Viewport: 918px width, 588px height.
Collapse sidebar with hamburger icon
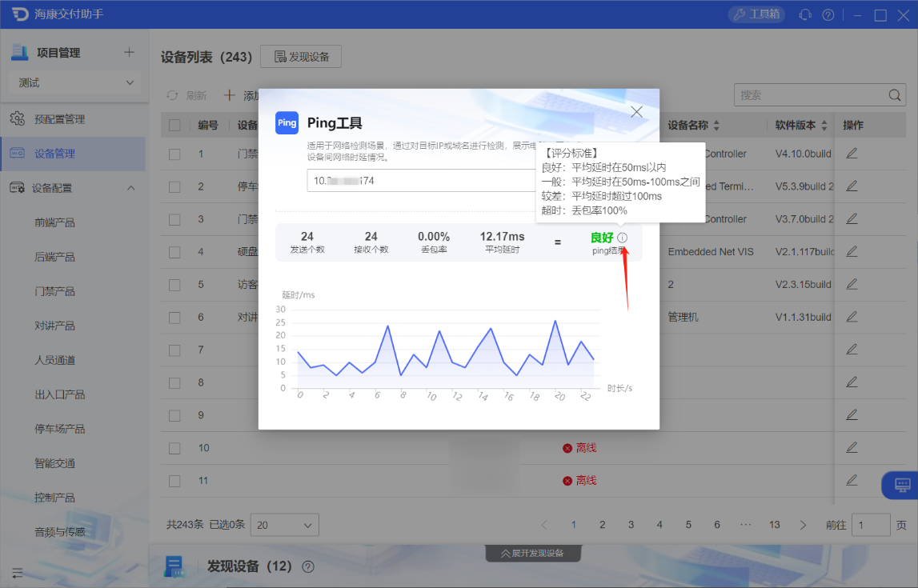[x=17, y=573]
